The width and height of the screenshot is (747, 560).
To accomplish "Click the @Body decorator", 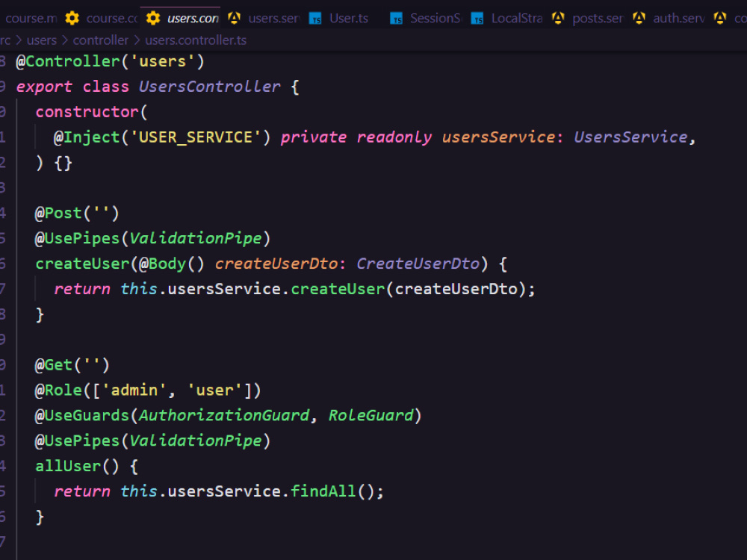I will tap(162, 264).
